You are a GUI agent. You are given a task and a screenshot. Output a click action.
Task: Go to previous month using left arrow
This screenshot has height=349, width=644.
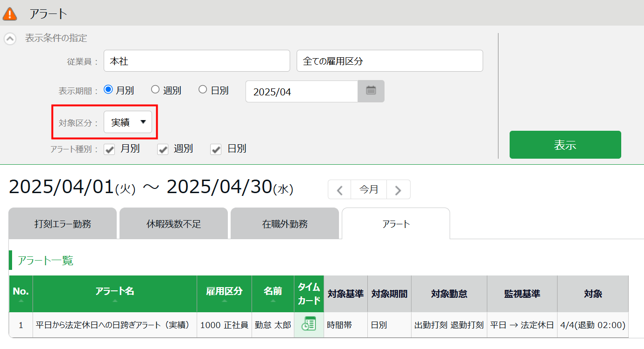pyautogui.click(x=340, y=190)
